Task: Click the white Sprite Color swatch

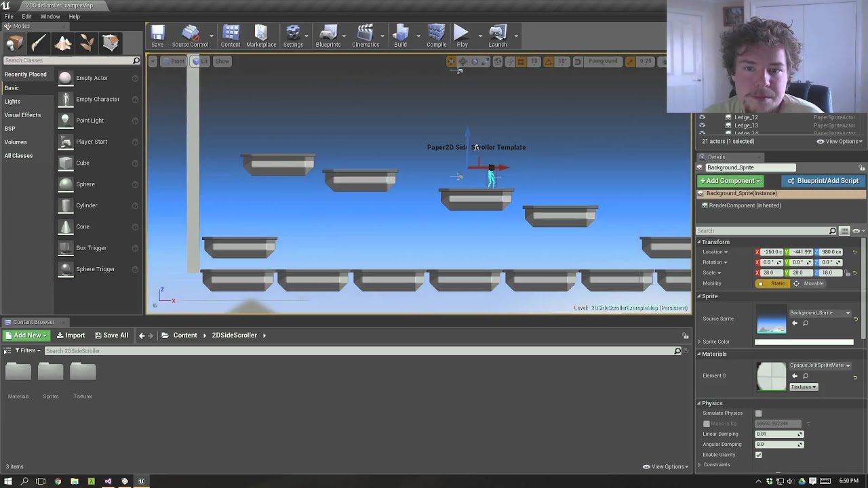Action: (x=804, y=342)
